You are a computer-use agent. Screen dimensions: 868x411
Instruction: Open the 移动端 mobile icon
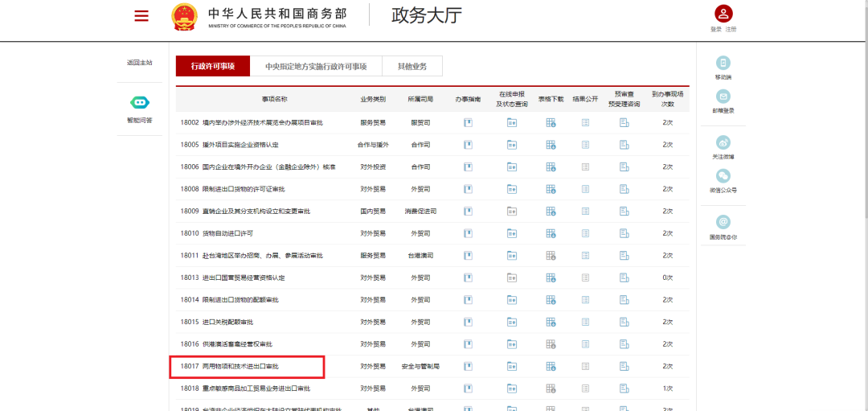(723, 64)
